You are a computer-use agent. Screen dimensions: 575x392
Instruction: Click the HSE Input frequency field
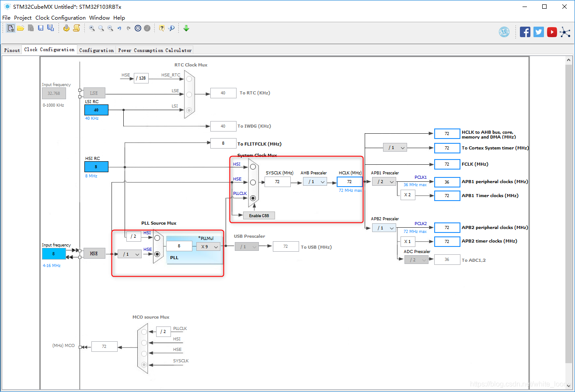(54, 253)
